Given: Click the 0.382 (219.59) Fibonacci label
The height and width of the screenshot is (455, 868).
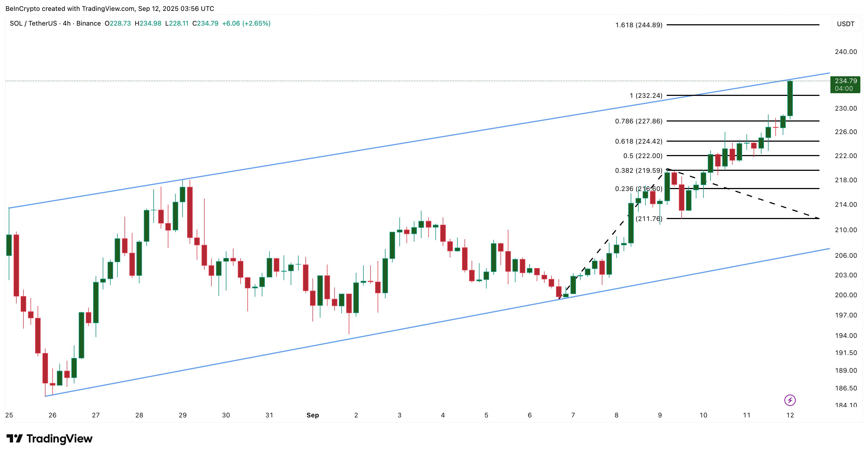Looking at the screenshot, I should point(639,171).
